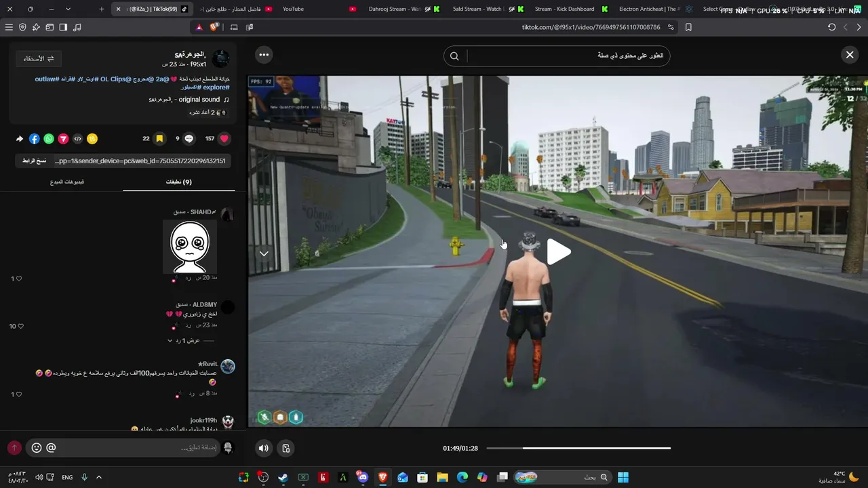Share the video to Facebook
Screen dimensions: 868x488
[x=35, y=139]
